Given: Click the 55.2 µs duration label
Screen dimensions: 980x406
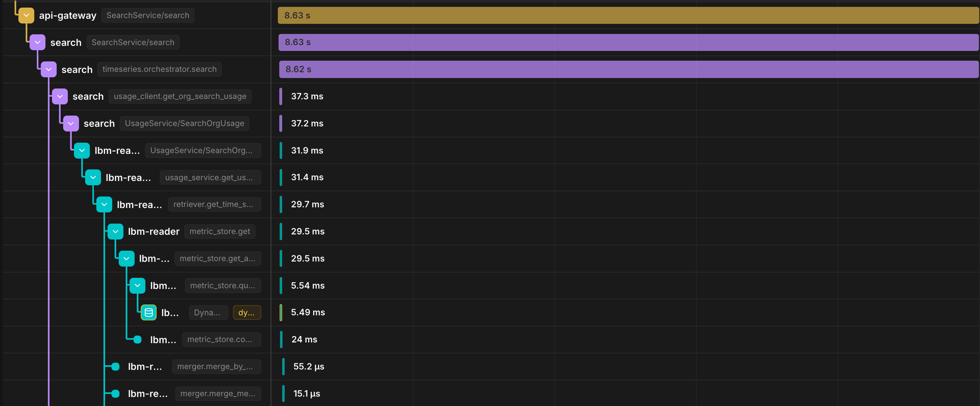Looking at the screenshot, I should point(309,367).
